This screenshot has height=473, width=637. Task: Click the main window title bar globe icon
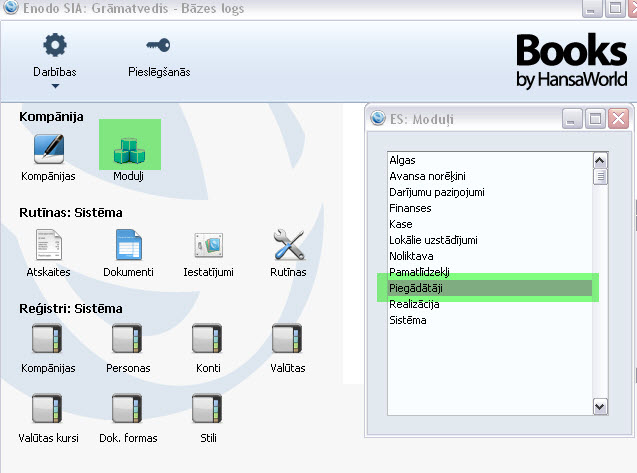11,7
